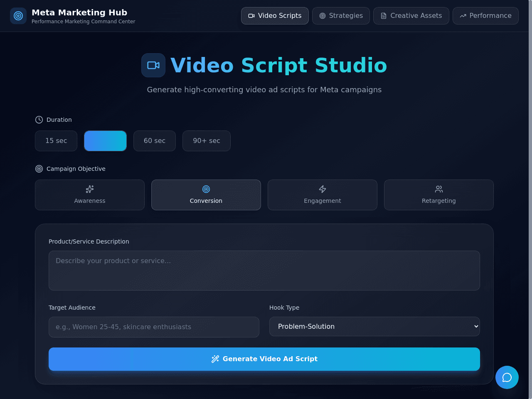This screenshot has width=532, height=399.
Task: Pick the 90+ sec duration
Action: [207, 141]
